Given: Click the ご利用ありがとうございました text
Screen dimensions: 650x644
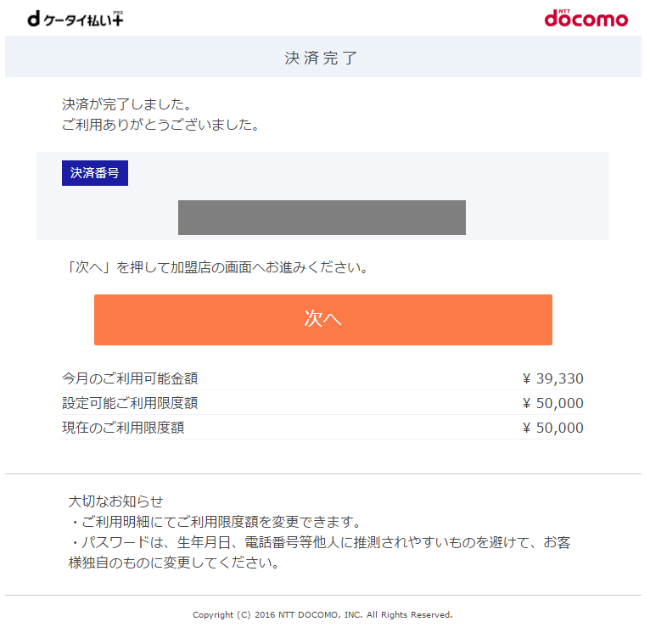Looking at the screenshot, I should pyautogui.click(x=161, y=125).
